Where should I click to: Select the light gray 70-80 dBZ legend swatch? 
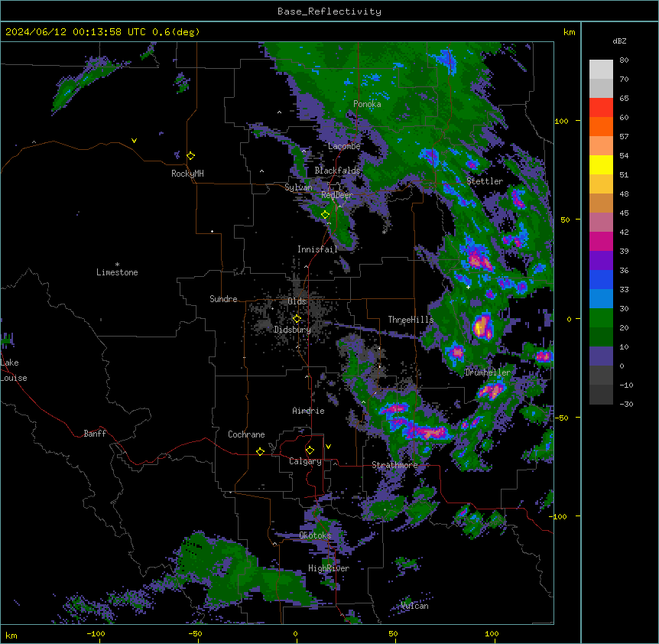[601, 70]
